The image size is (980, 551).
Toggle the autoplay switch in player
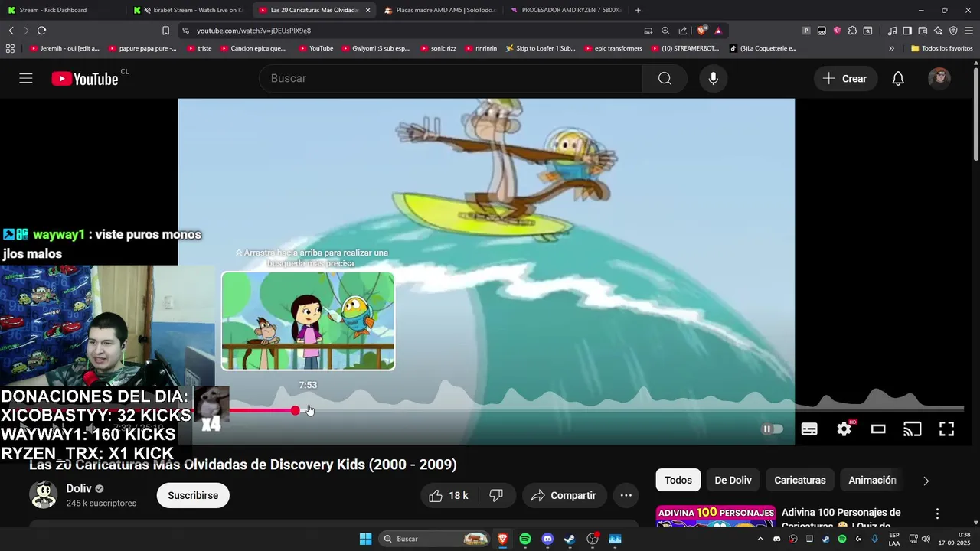click(x=772, y=429)
